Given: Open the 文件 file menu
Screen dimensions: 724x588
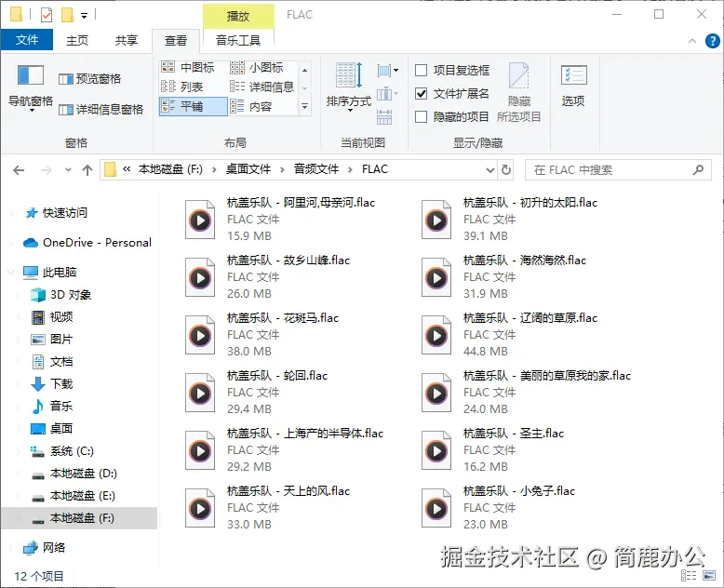Looking at the screenshot, I should click(x=27, y=40).
